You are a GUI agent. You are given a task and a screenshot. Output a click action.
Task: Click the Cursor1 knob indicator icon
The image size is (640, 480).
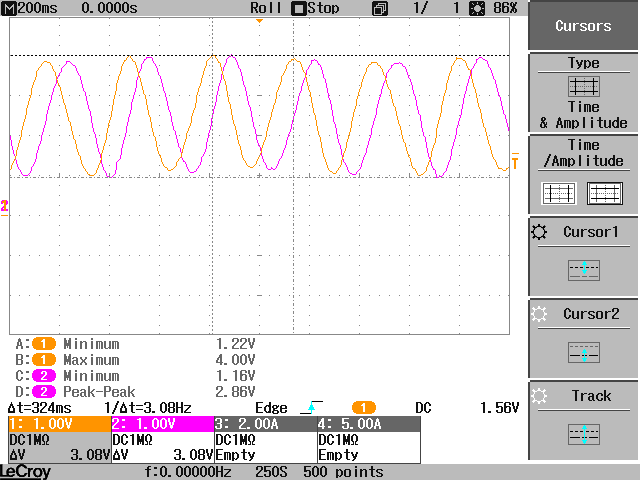click(x=539, y=232)
